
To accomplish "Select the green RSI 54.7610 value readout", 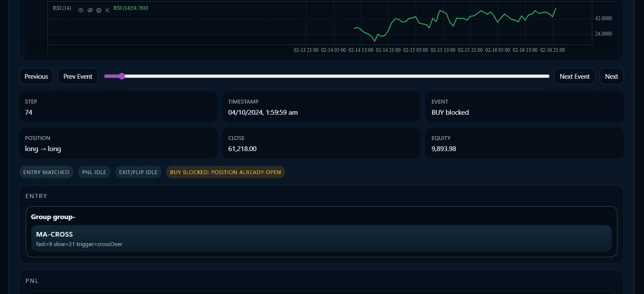I will point(131,8).
